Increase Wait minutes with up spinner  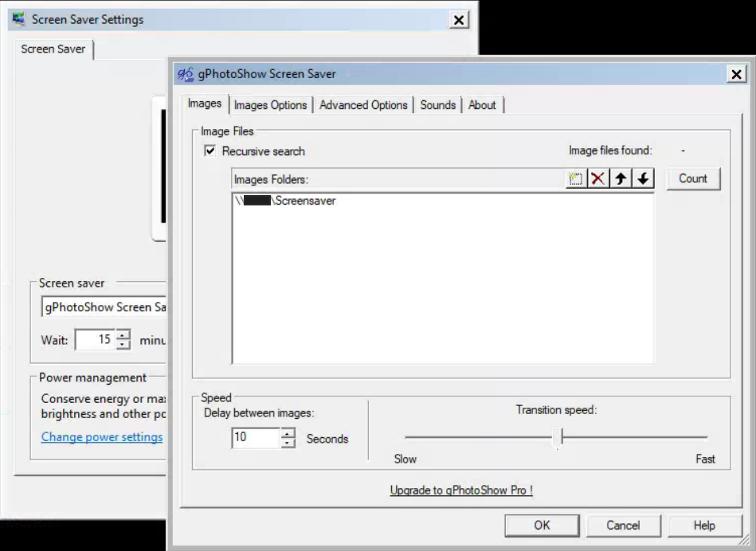pyautogui.click(x=123, y=334)
